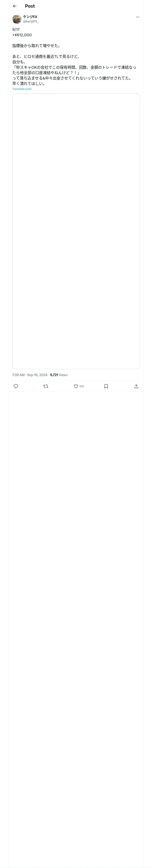The image size is (152, 868).
Task: Click the reply speech bubble icon
Action: click(x=16, y=386)
